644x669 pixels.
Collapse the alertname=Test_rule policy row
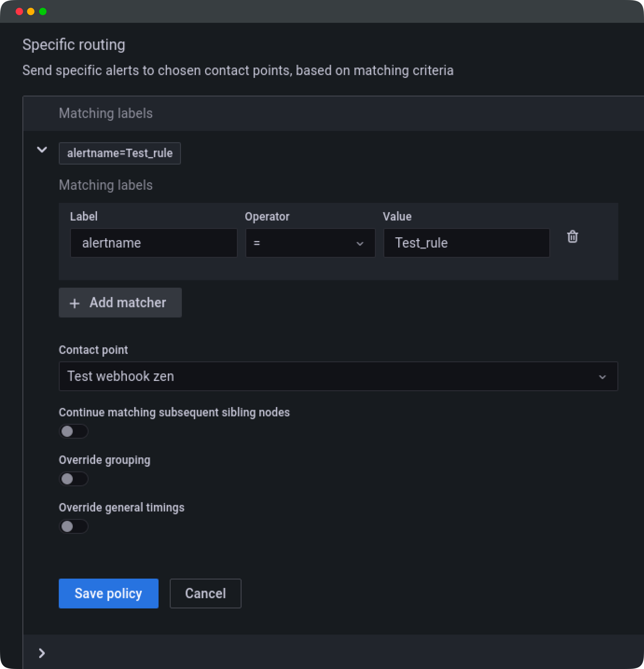42,149
